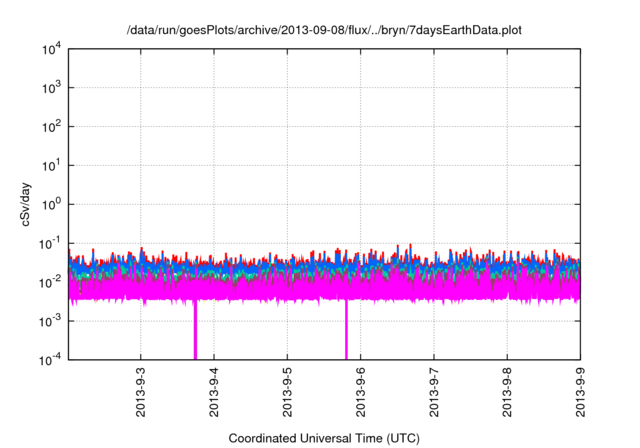Click the plot title file path
640x448 pixels.
click(x=324, y=30)
